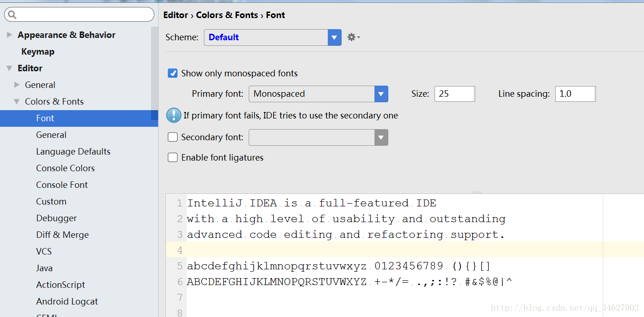
Task: Select Keymap in settings tree
Action: pos(38,51)
